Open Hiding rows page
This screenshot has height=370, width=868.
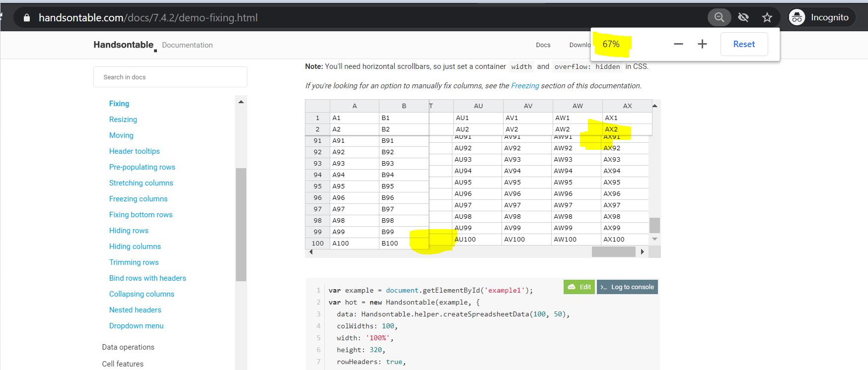(129, 231)
